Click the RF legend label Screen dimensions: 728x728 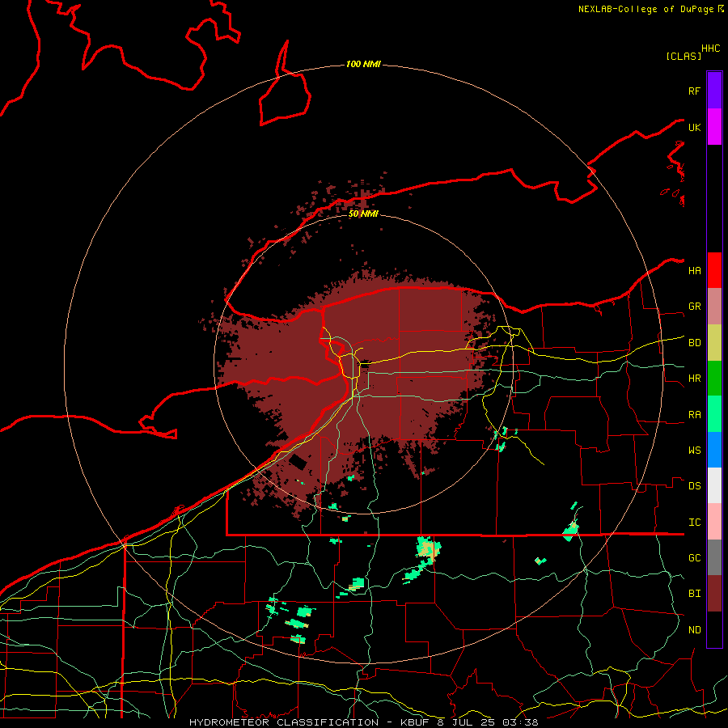(694, 91)
